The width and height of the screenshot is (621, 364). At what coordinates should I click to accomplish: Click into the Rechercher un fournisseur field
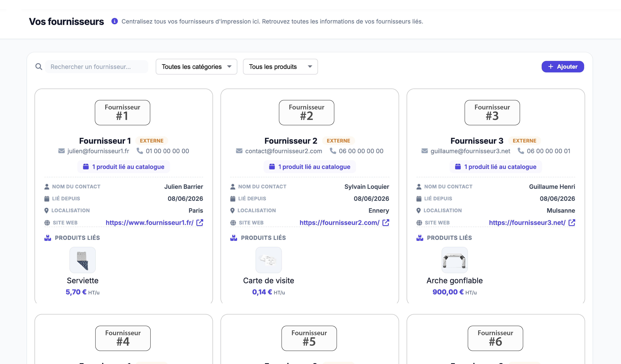97,67
